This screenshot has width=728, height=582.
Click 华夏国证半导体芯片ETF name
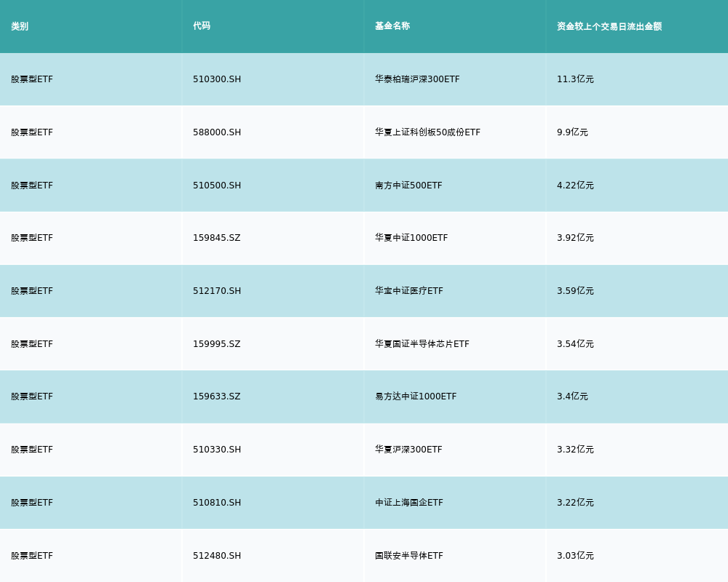click(422, 344)
